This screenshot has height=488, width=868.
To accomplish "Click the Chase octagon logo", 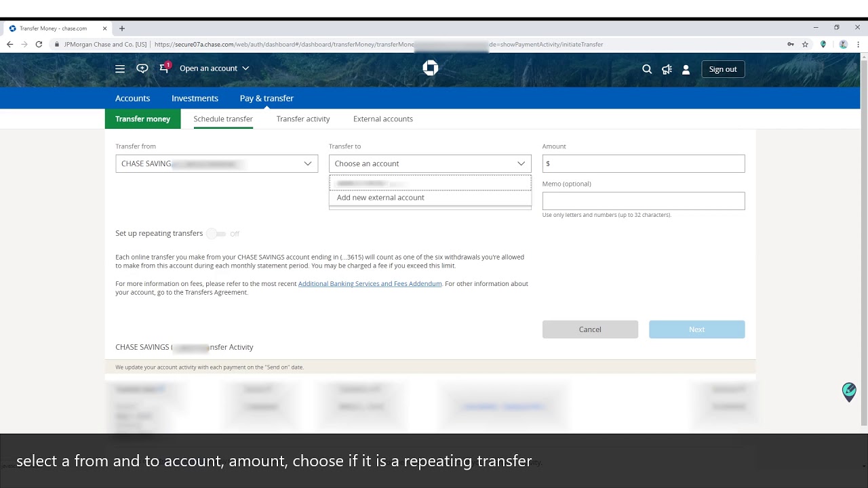I will point(431,68).
